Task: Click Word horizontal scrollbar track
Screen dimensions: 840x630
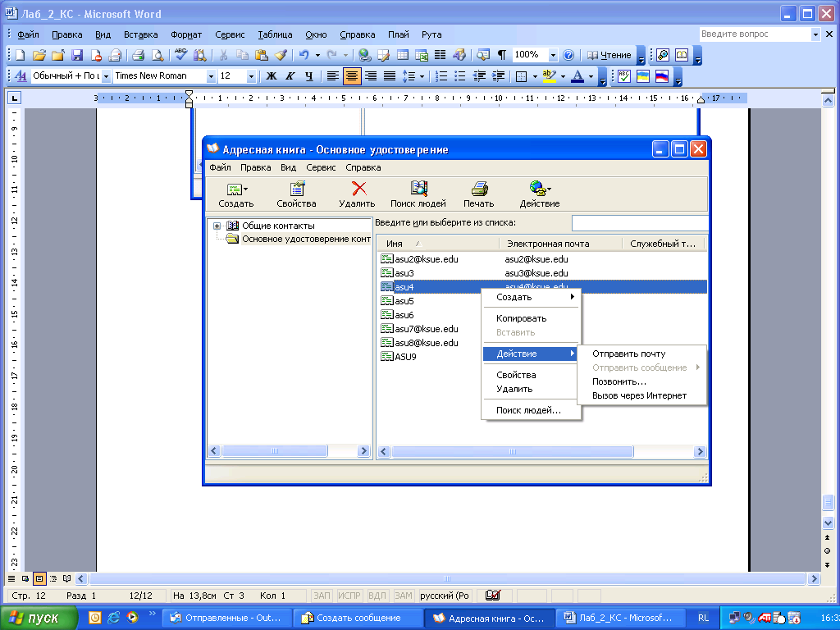Action: click(x=447, y=578)
